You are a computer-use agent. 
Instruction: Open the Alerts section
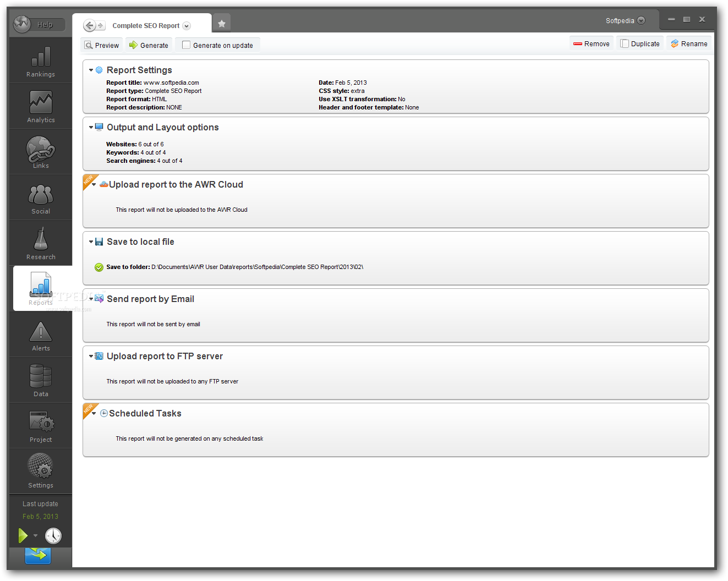41,335
